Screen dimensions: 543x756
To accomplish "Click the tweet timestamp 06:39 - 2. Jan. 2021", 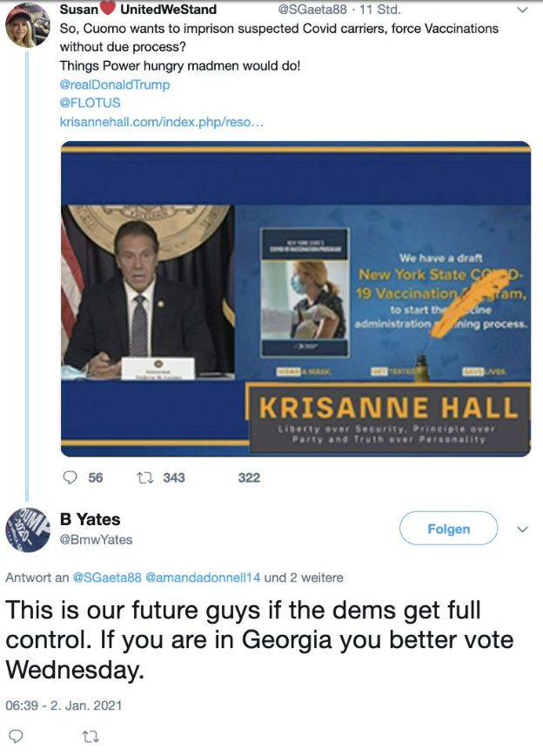I will pos(64,705).
